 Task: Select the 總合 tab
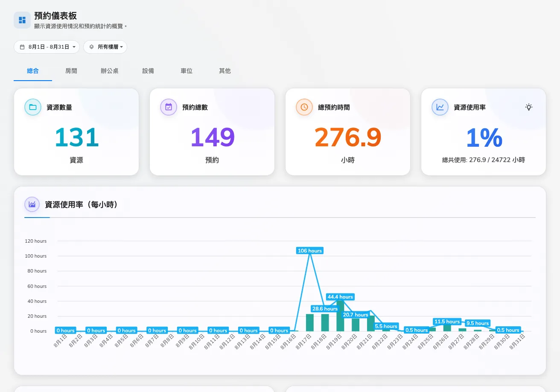(33, 71)
